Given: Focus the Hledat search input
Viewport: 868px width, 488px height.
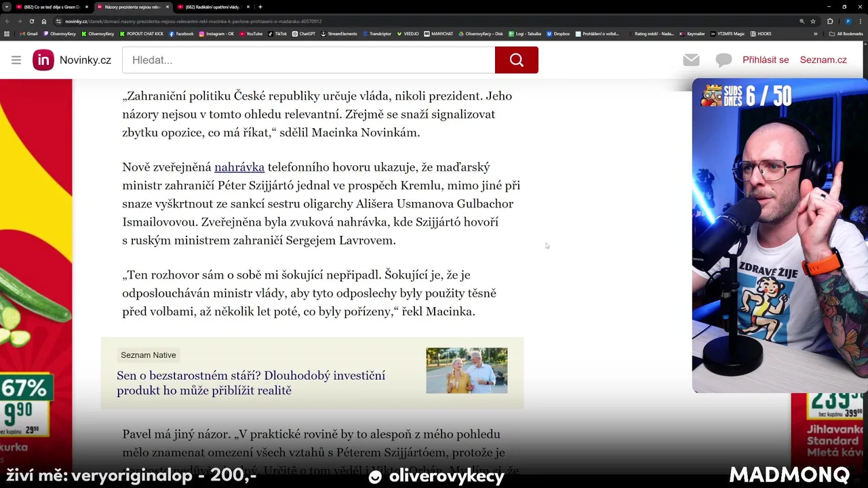Looking at the screenshot, I should 309,60.
